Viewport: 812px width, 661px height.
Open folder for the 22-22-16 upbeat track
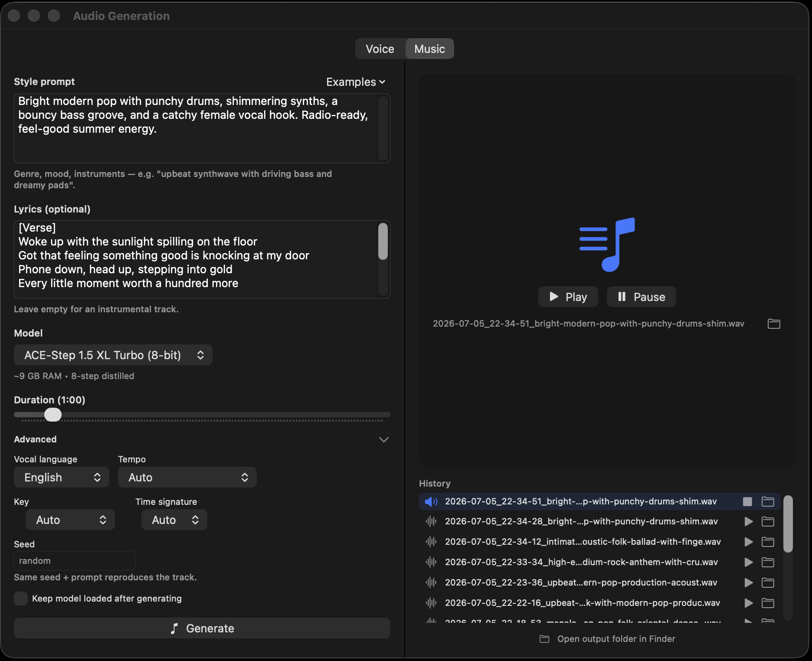click(768, 603)
